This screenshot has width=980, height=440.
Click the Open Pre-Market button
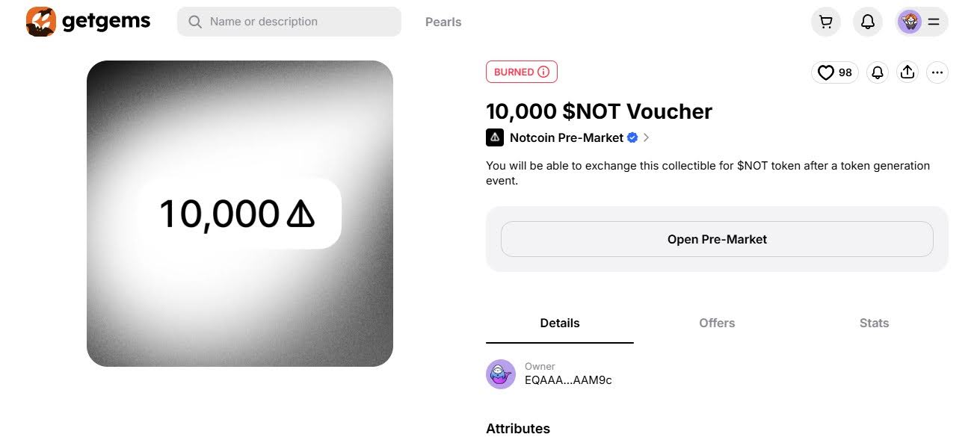click(x=716, y=238)
